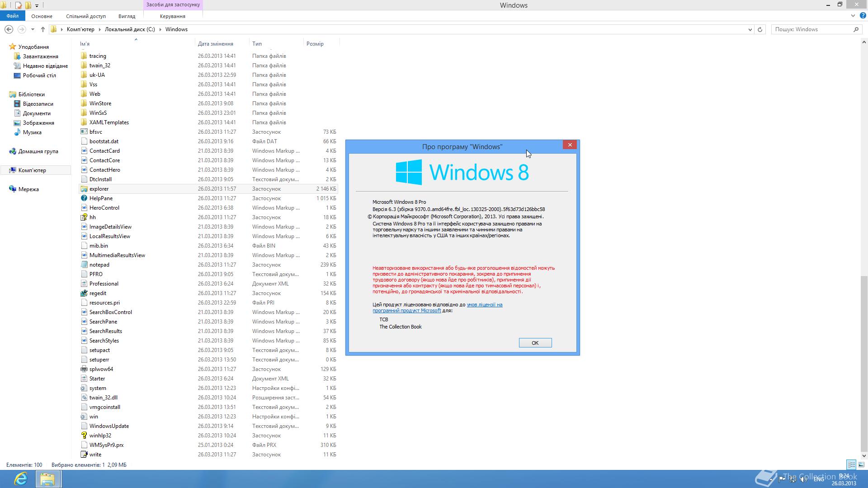Switch to the Вигляд ribbon tab
The width and height of the screenshot is (868, 488).
127,16
